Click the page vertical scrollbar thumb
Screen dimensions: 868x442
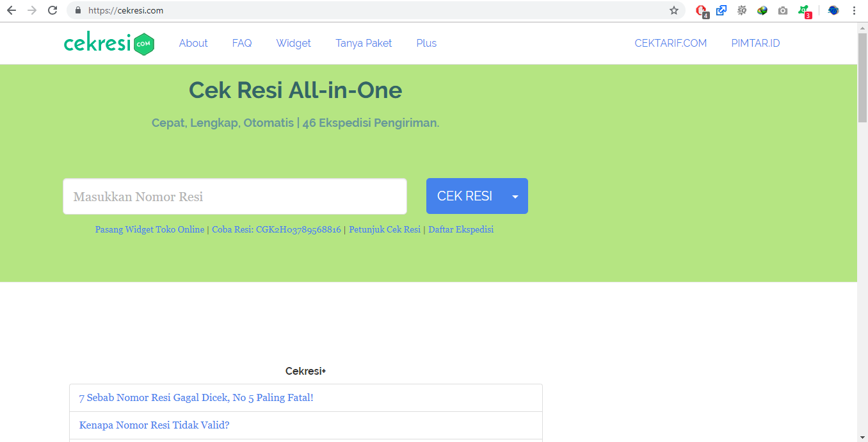pos(862,77)
